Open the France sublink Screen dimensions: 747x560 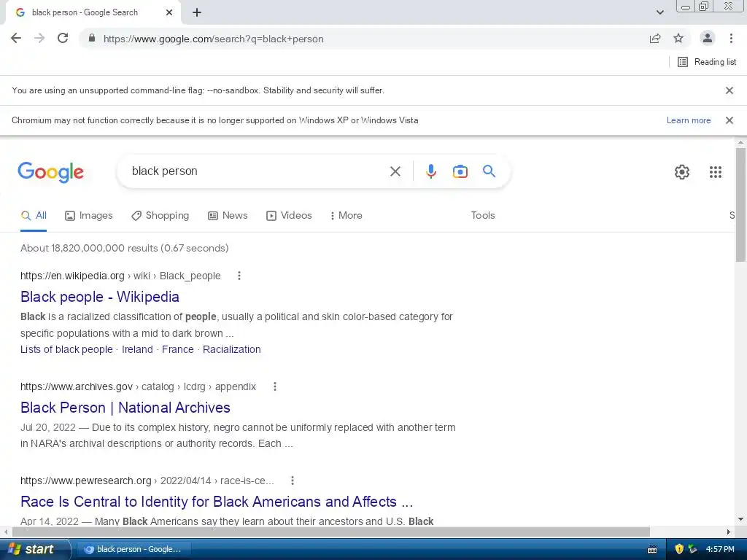(178, 349)
